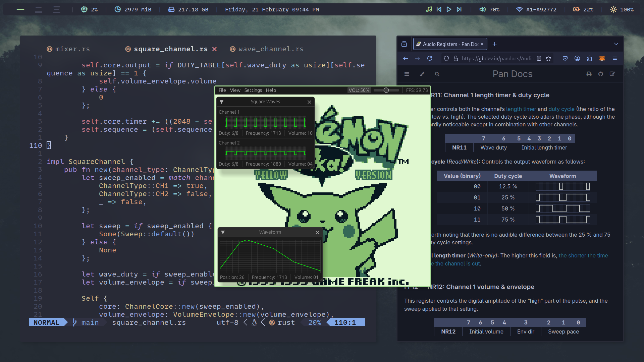Click music note player icon

(429, 9)
